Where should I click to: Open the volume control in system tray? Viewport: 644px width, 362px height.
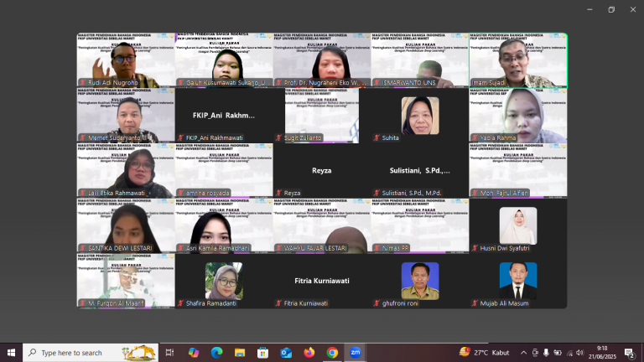click(579, 353)
